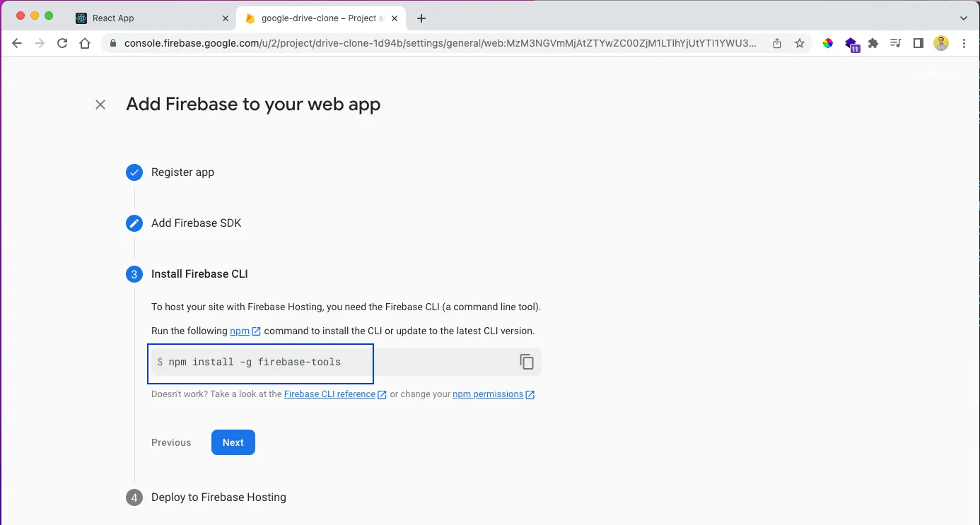980x525 pixels.
Task: Click the Add Firebase to your web app heading
Action: [253, 105]
